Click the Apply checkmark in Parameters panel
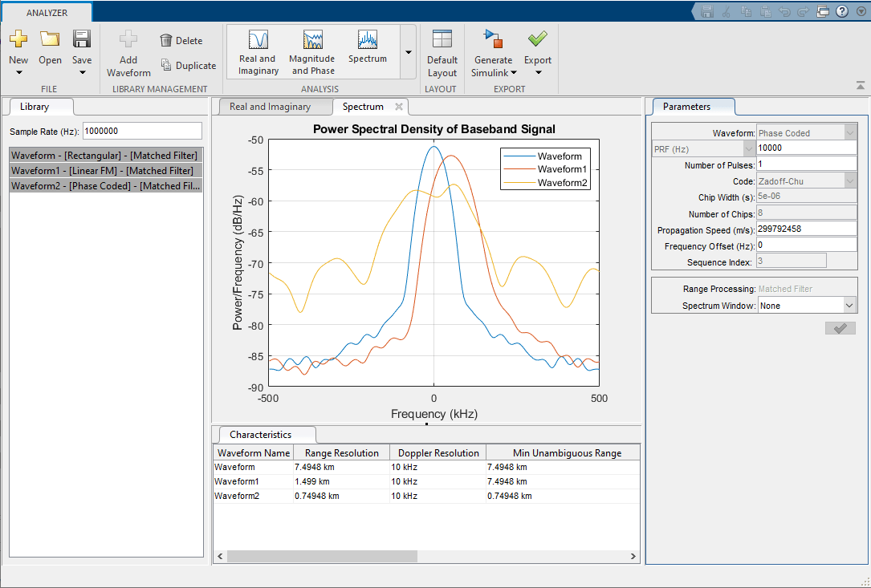The height and width of the screenshot is (588, 871). point(840,327)
